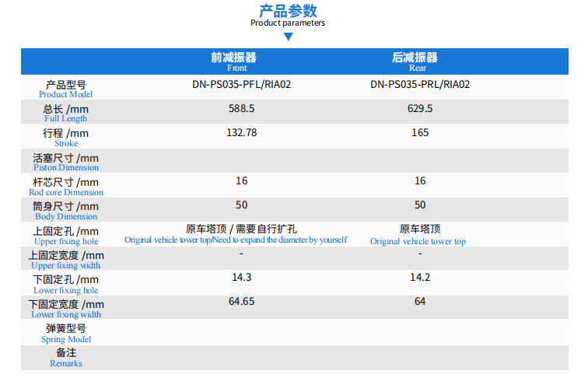
Task: Click the 总长 Full Length row label
Action: coord(66,113)
